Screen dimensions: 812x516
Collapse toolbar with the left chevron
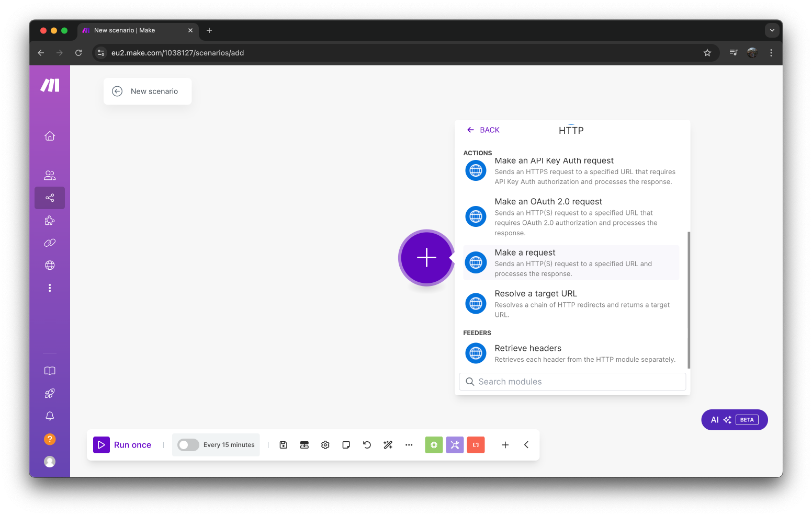coord(526,445)
